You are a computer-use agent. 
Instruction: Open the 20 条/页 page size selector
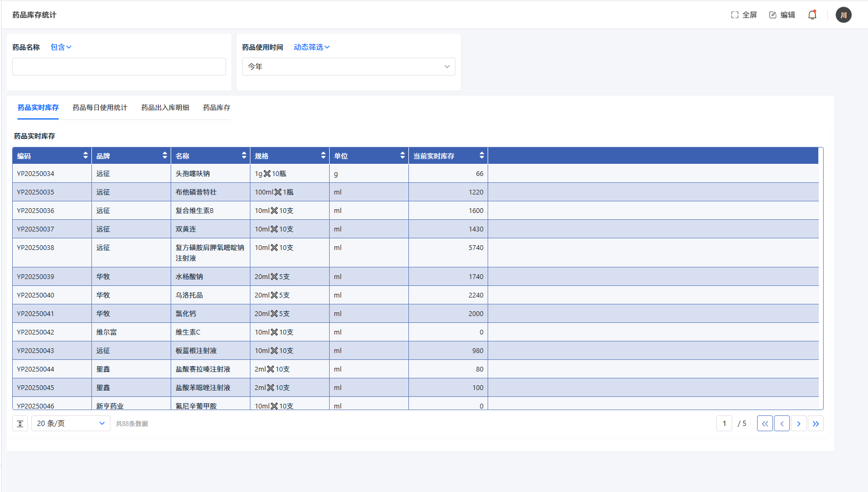(x=70, y=423)
